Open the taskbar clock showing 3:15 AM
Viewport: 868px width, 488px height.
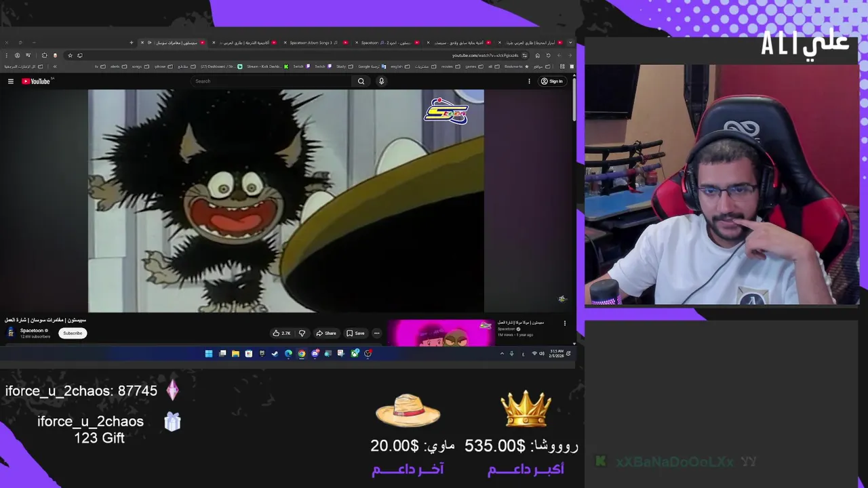click(557, 353)
